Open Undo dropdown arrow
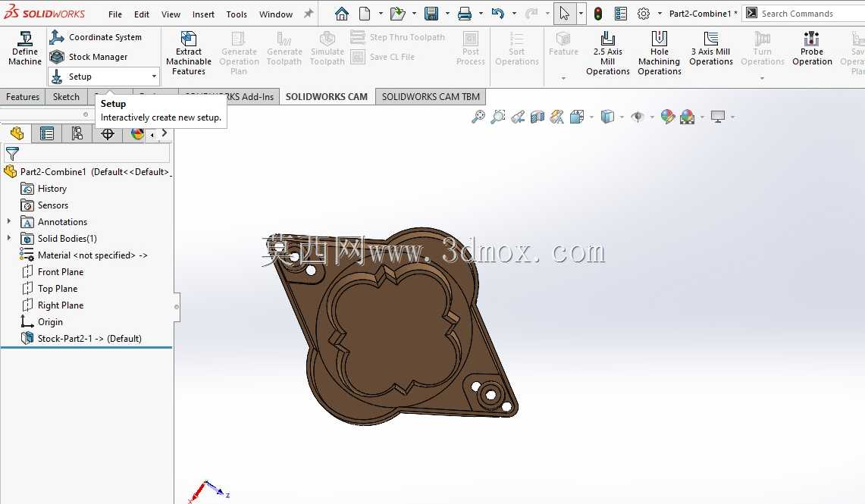Viewport: 865px width, 504px height. coord(514,14)
